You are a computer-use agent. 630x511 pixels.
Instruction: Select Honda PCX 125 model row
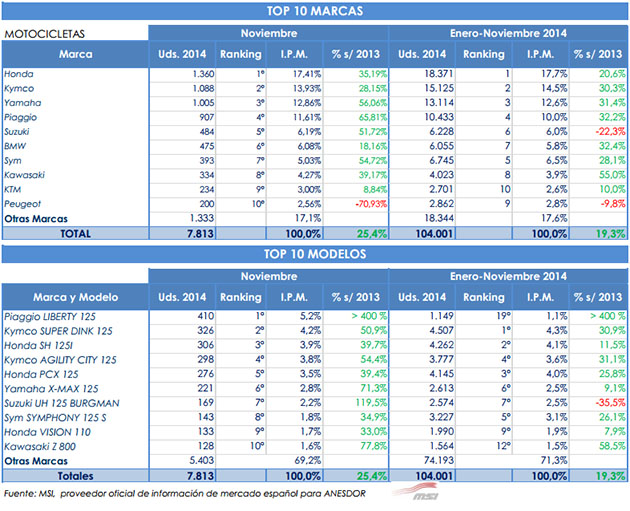pos(41,374)
